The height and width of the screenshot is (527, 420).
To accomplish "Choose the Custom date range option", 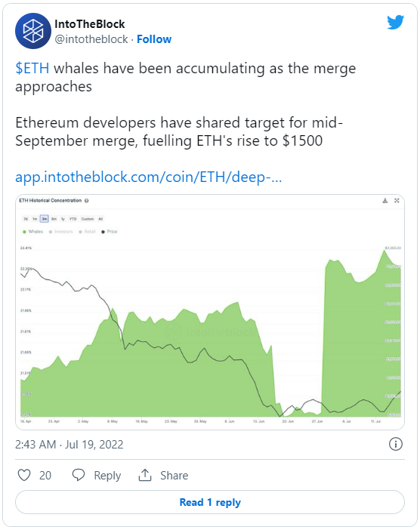I will tap(88, 219).
